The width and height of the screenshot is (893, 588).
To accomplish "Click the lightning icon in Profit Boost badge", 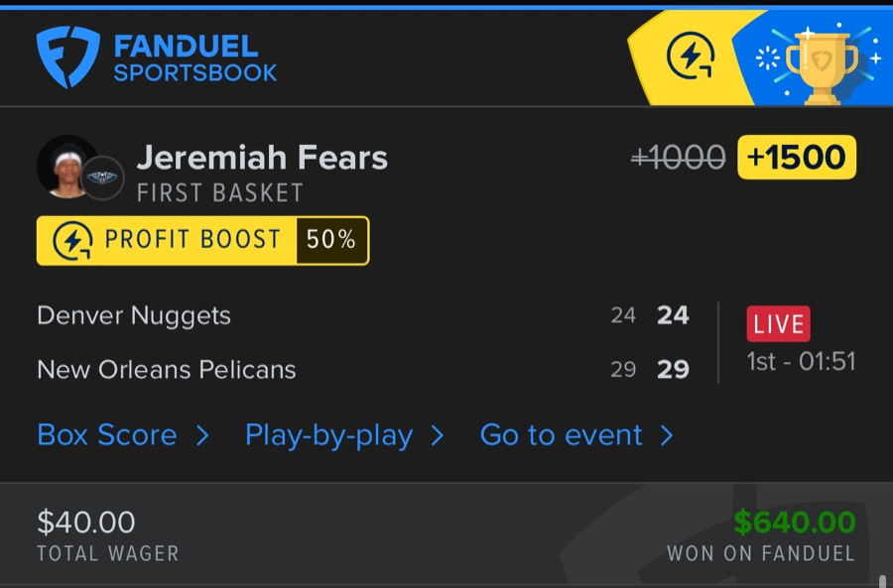I will tap(72, 241).
